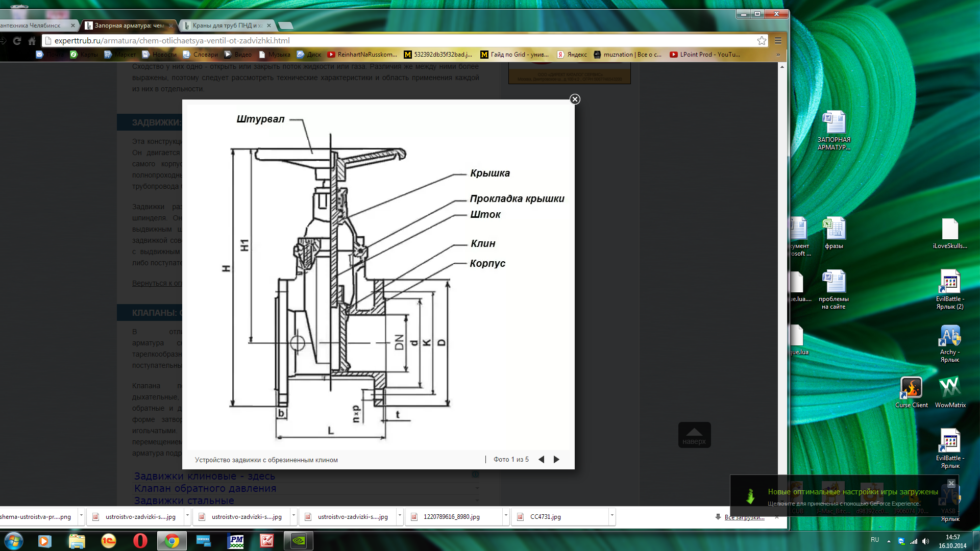Bookmark the page with the star icon

tap(762, 41)
